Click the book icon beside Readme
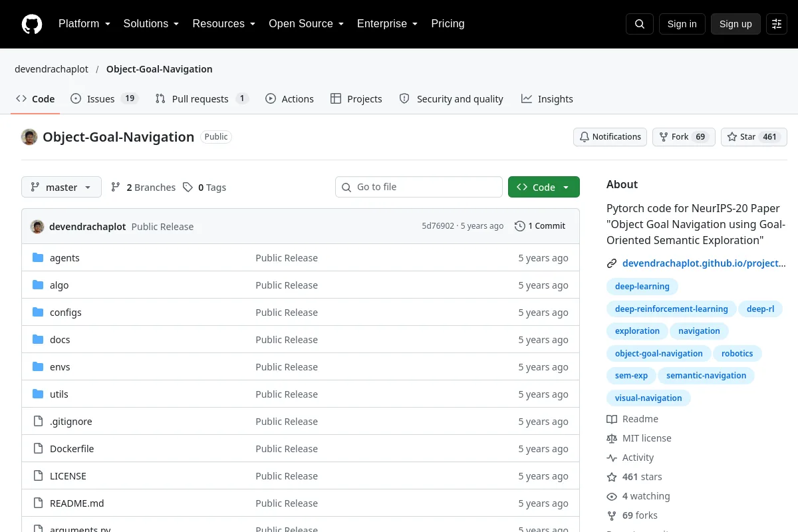 (x=612, y=419)
